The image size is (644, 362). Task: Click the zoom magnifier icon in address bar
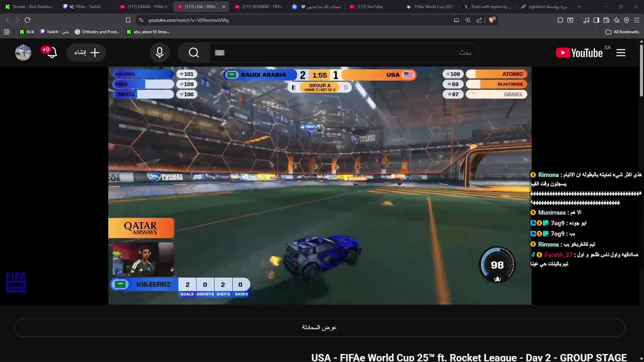click(x=468, y=20)
